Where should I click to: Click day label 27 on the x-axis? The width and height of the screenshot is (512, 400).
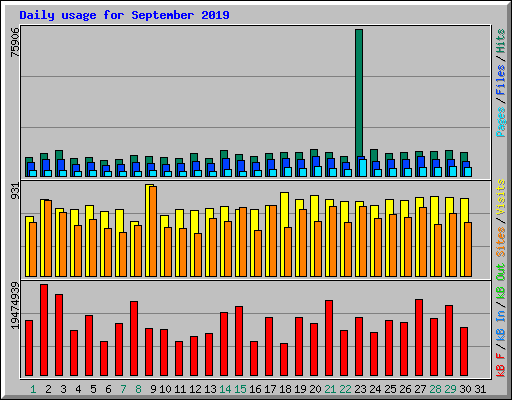(420, 389)
